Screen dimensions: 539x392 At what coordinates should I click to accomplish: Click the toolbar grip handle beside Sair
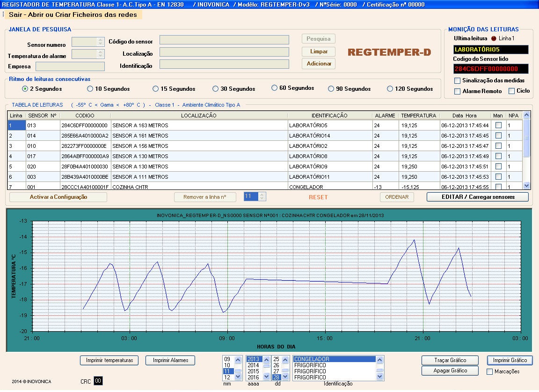(x=3, y=15)
